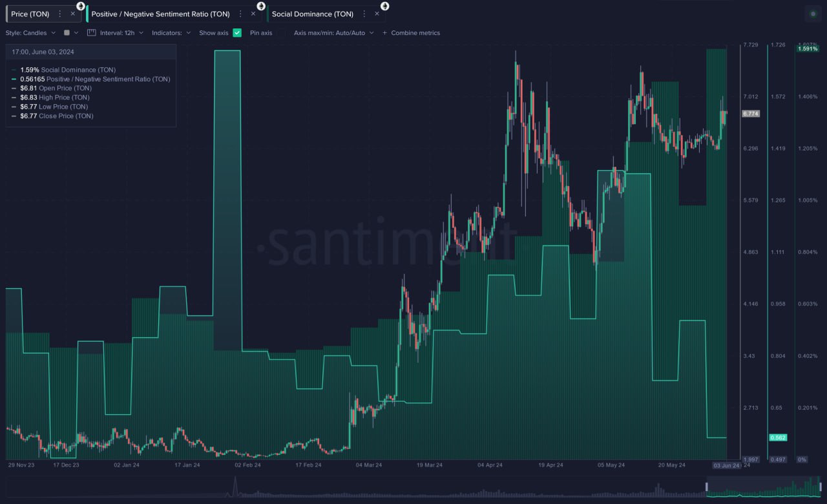
Task: Click the 05 May 24 date label
Action: click(611, 465)
